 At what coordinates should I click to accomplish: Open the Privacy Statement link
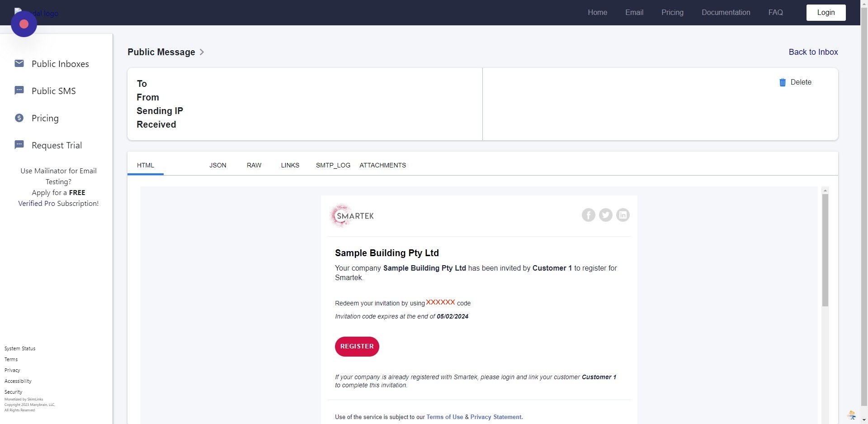tap(496, 417)
